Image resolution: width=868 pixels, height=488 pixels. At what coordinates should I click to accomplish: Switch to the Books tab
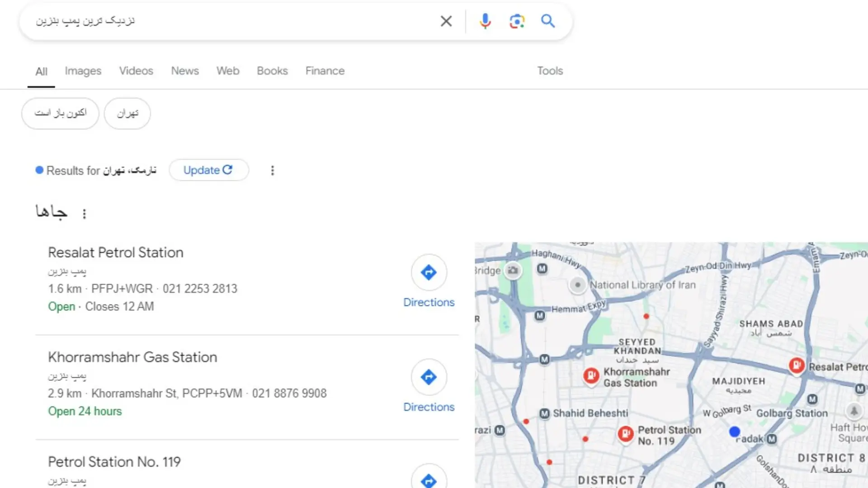coord(272,71)
